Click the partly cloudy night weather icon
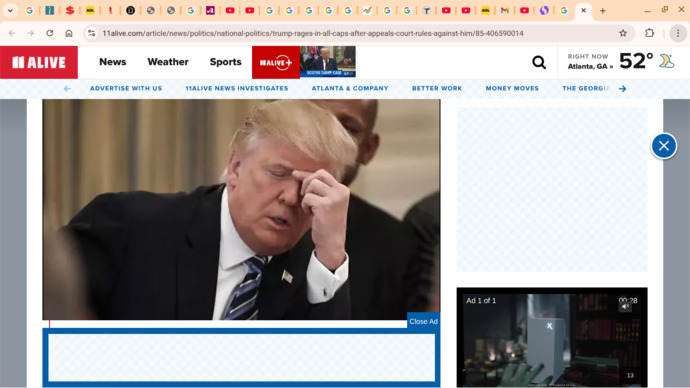The height and width of the screenshot is (388, 690). click(x=667, y=61)
